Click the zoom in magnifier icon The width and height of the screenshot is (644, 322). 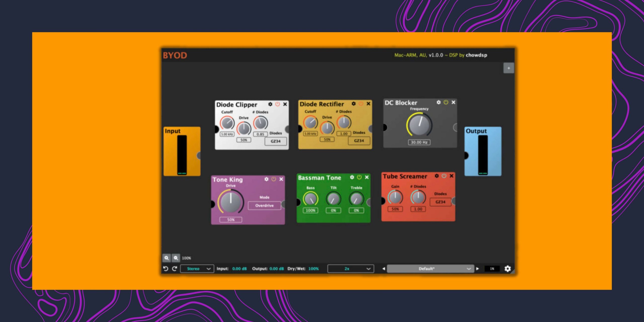tap(167, 258)
